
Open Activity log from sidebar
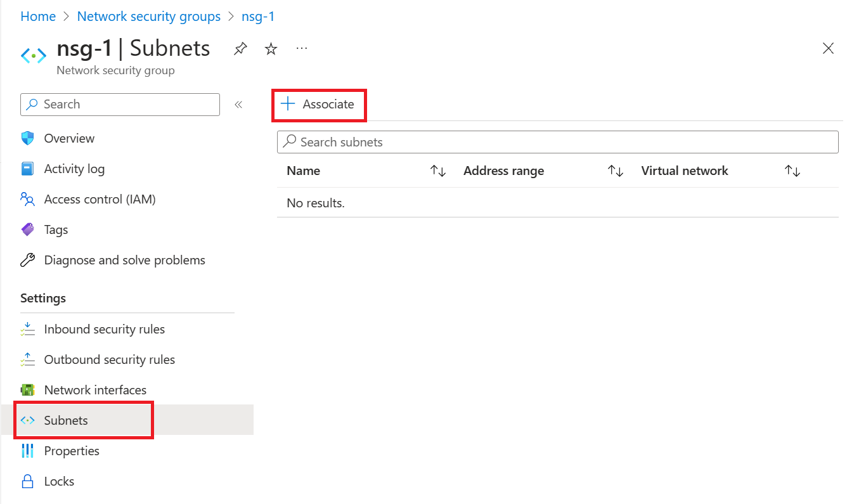(x=74, y=169)
